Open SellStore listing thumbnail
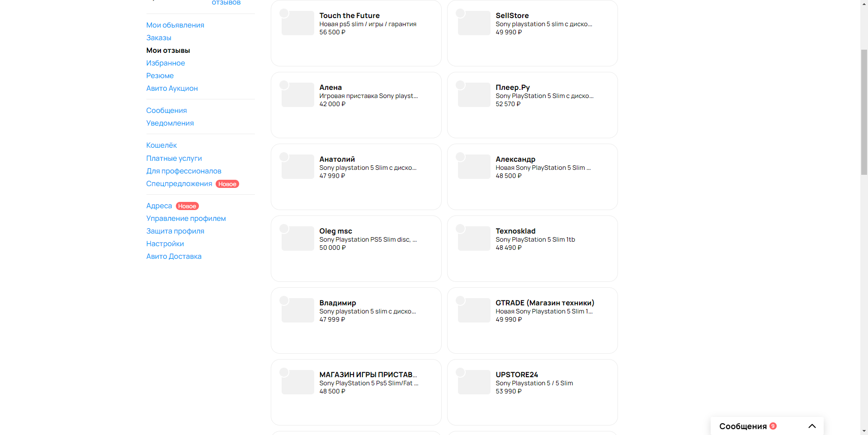Viewport: 868px width, 435px height. (474, 23)
